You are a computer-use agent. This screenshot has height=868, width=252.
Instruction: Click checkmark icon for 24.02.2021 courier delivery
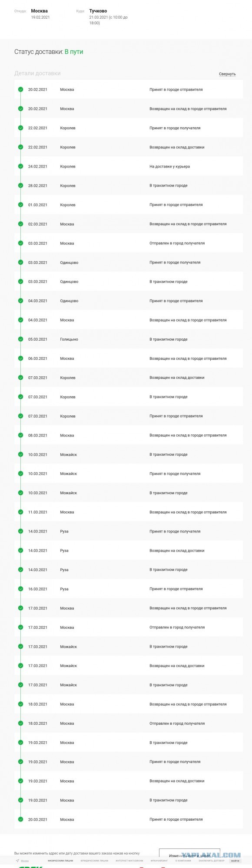tap(20, 167)
